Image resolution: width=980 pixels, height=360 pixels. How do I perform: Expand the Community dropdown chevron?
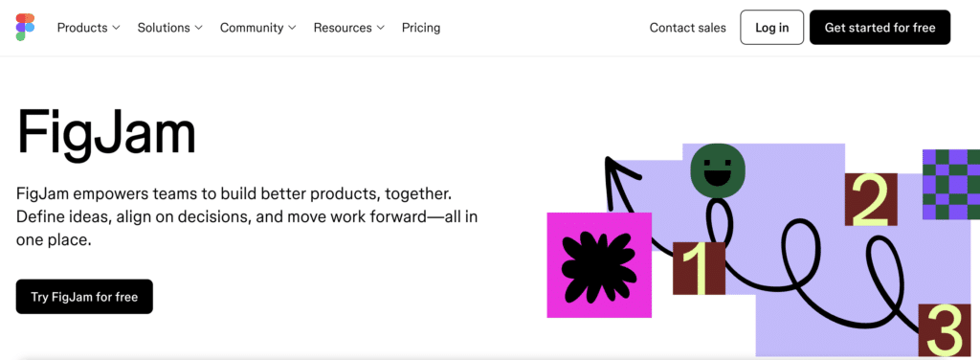pos(292,28)
